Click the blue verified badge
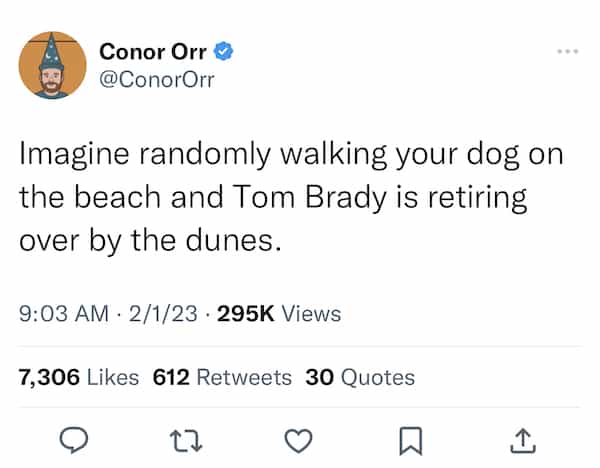Viewport: 600px width, 468px height. [x=227, y=51]
